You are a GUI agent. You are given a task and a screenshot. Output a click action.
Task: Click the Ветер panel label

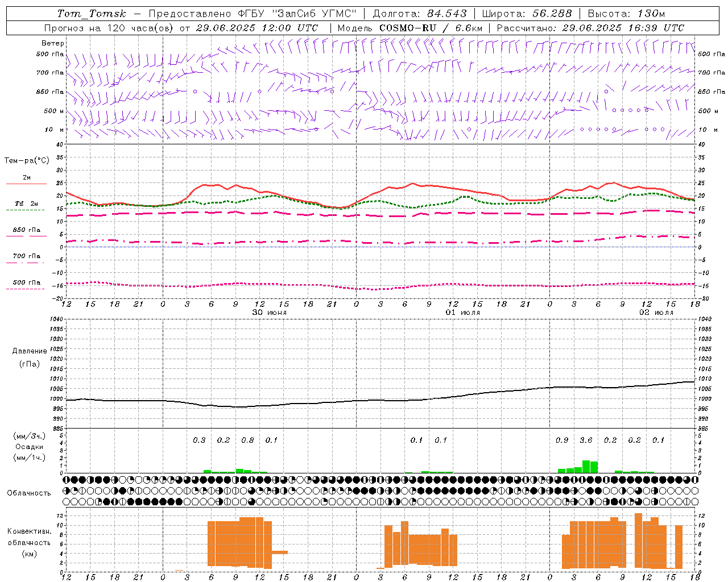pyautogui.click(x=53, y=43)
